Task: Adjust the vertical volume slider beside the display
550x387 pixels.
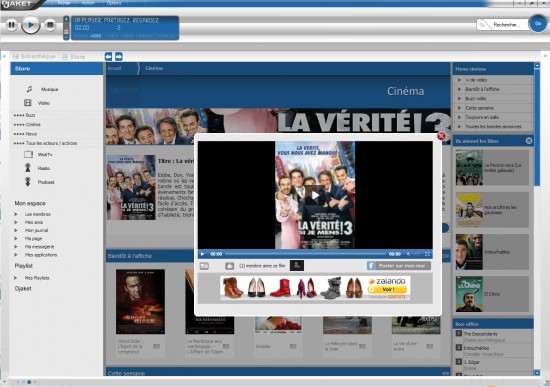Action: point(66,28)
